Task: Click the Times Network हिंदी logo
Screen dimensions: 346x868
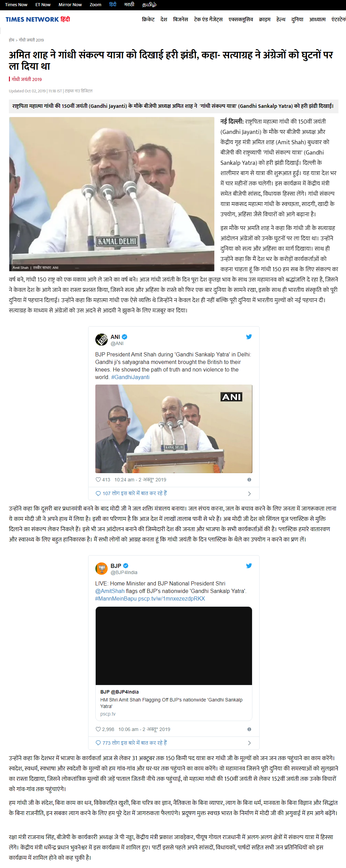Action: 38,19
